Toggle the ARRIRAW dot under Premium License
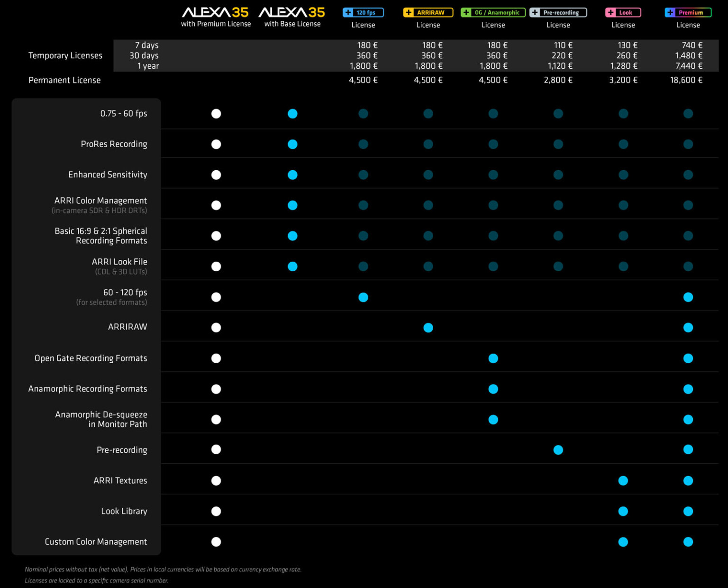Image resolution: width=728 pixels, height=588 pixels. pyautogui.click(x=688, y=327)
